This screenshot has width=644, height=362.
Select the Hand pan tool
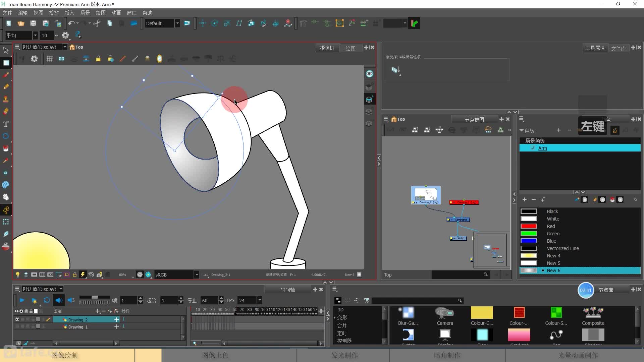pos(6,197)
